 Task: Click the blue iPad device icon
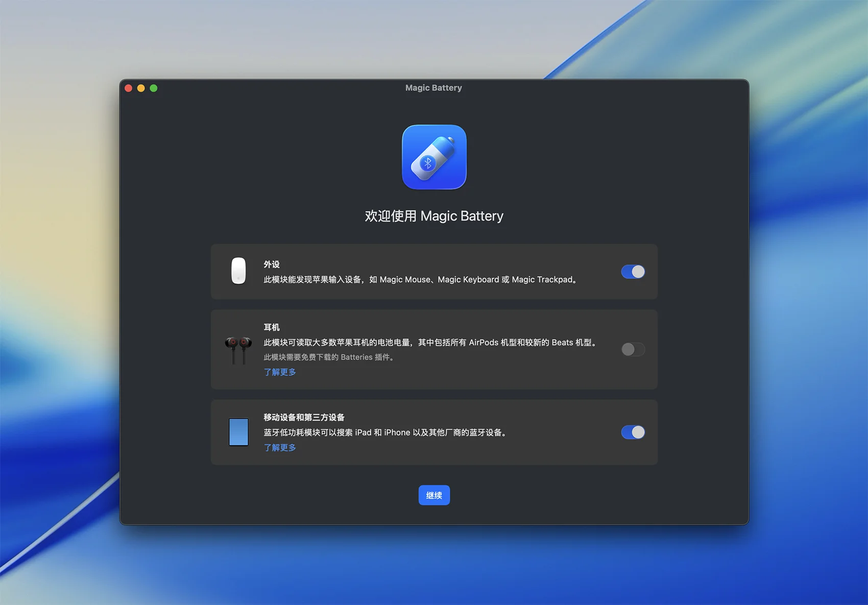tap(238, 432)
